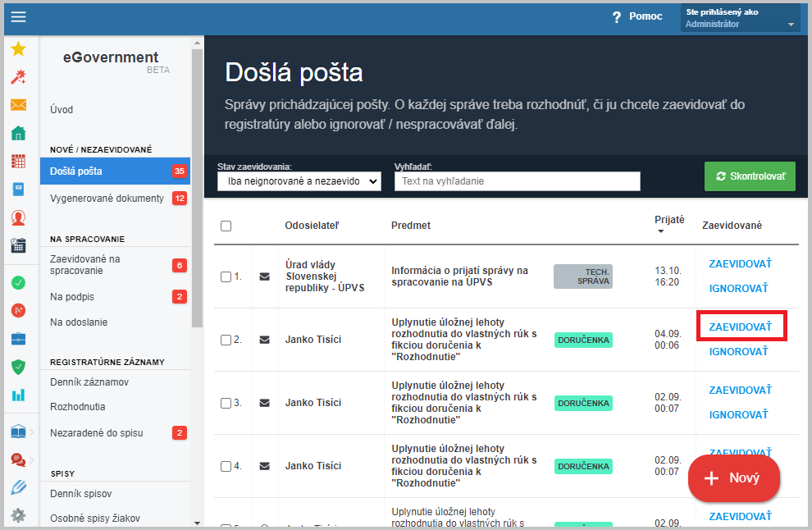Select the red chat bubbles icon
812x530 pixels.
[x=18, y=459]
